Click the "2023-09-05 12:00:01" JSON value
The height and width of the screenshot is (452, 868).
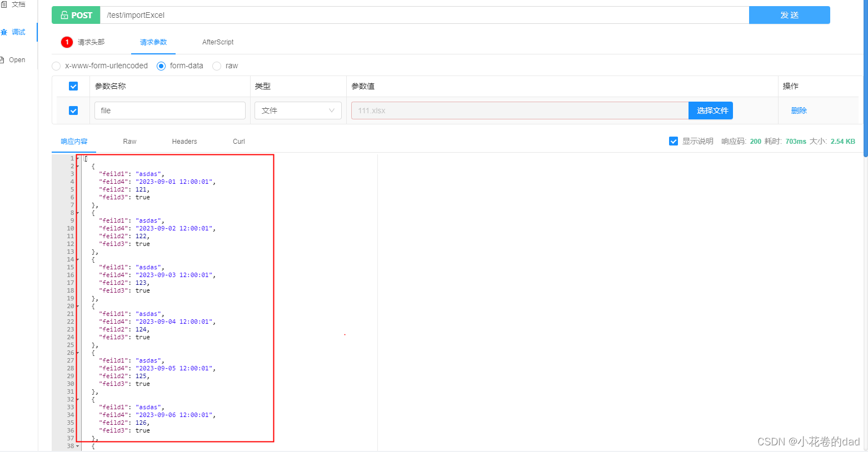point(174,369)
